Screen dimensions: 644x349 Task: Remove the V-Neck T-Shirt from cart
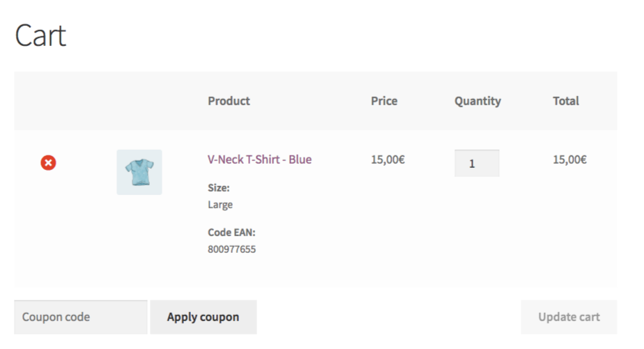(x=48, y=163)
